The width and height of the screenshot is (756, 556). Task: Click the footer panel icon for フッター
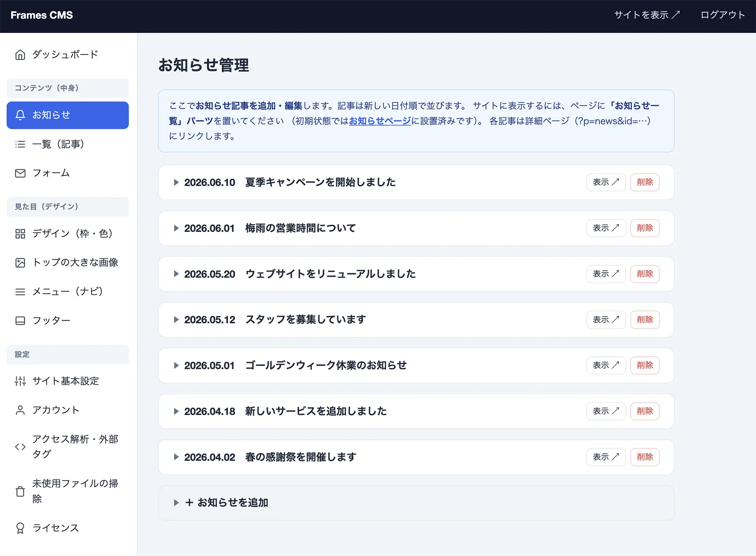pos(20,321)
